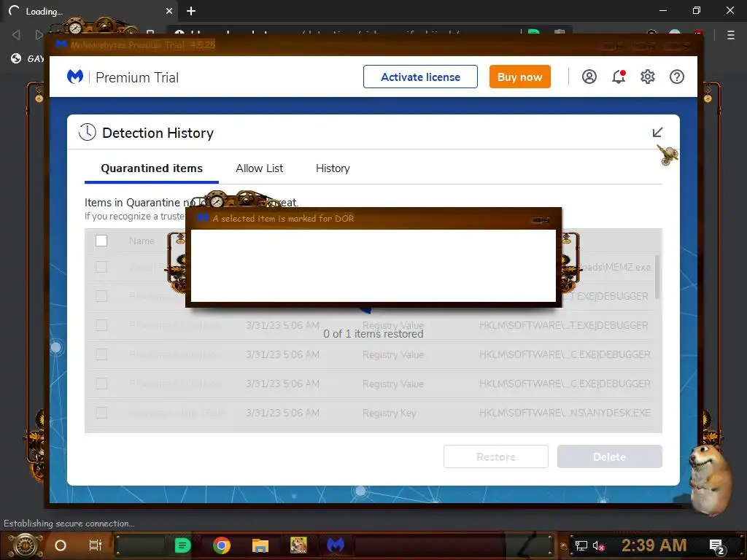
Task: Click the Name column header
Action: pos(142,241)
